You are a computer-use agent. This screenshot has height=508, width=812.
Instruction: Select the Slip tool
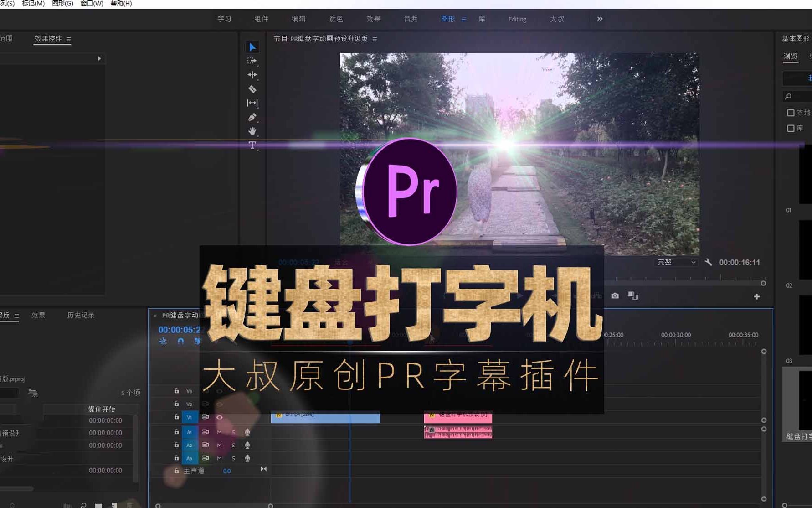pos(252,103)
